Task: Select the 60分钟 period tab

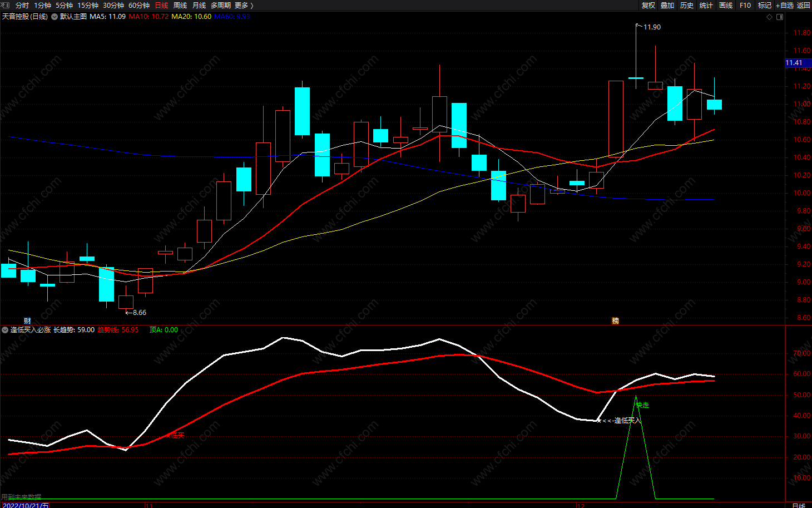Action: pos(139,5)
